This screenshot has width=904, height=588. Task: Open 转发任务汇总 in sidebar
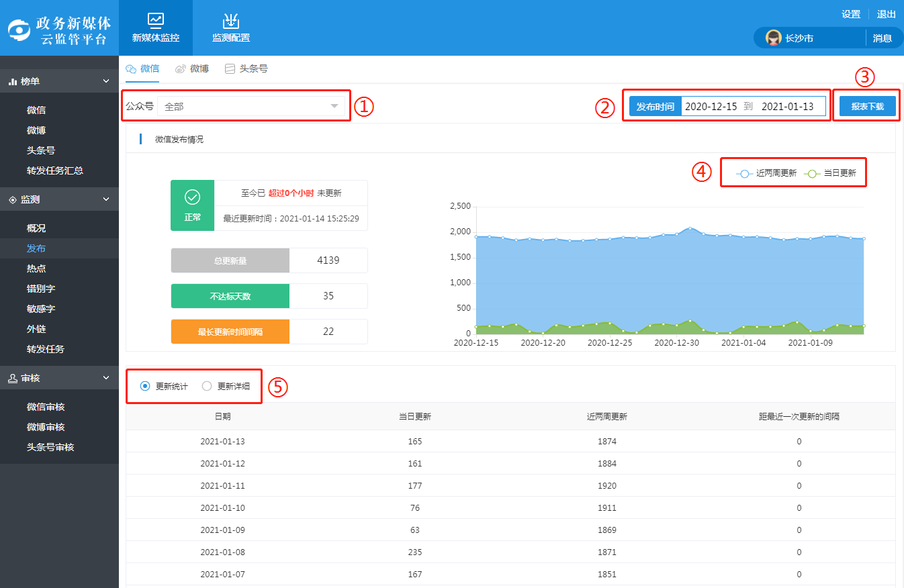tap(55, 170)
